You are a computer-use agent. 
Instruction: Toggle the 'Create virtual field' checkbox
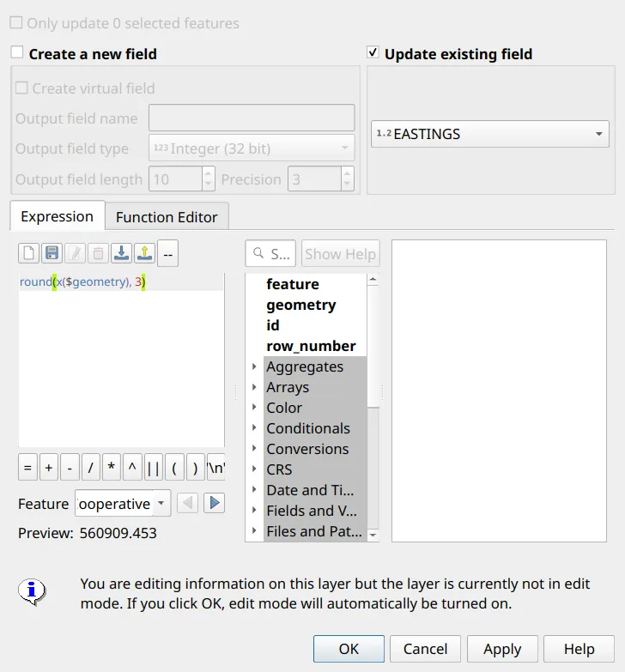[x=21, y=88]
